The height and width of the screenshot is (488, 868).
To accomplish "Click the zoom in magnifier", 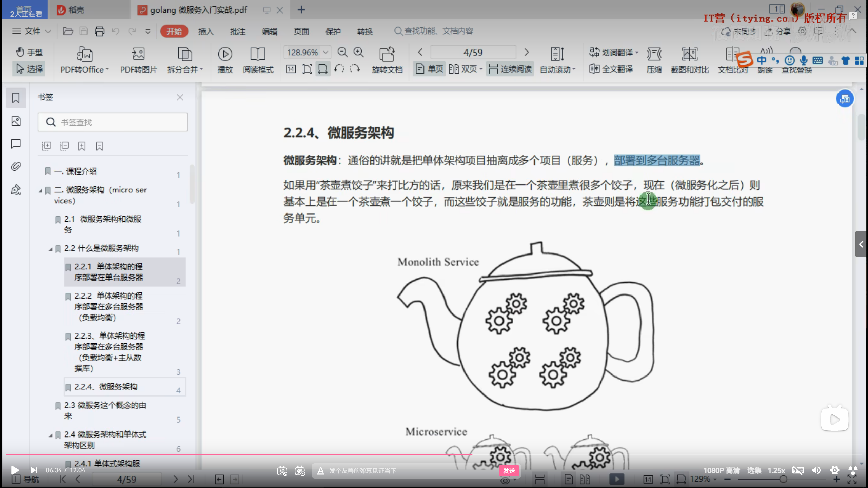I will pyautogui.click(x=359, y=52).
